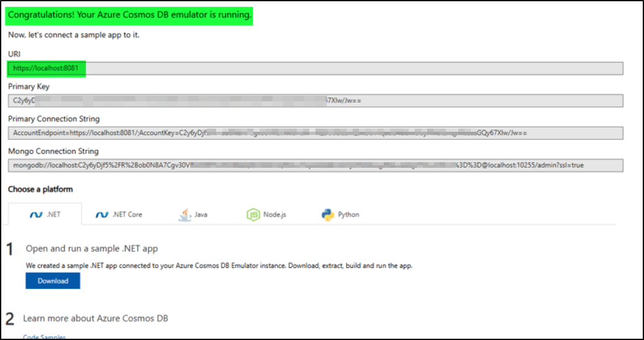
Task: Click the 'Learn more about Azure Cosmos DB' heading
Action: click(x=95, y=318)
